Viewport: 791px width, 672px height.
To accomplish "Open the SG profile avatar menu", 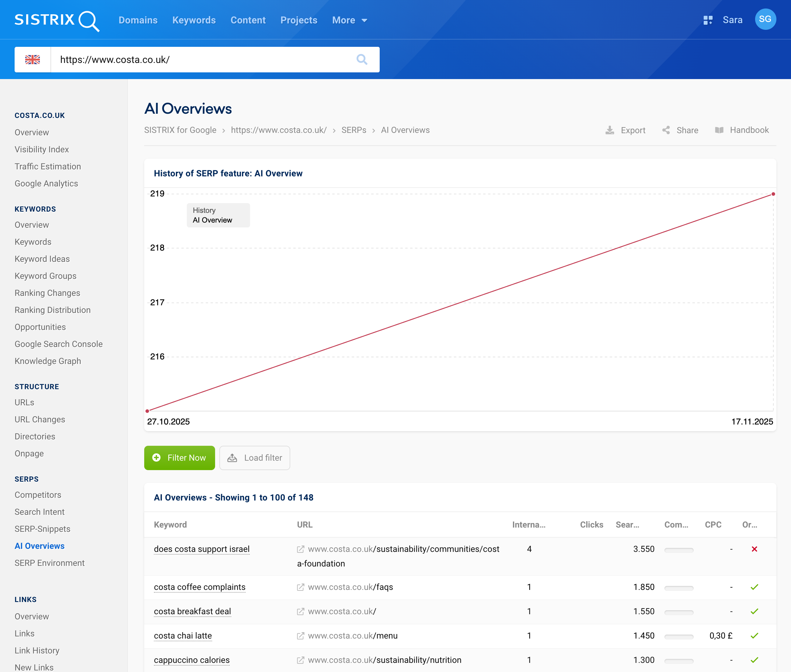I will pos(765,19).
